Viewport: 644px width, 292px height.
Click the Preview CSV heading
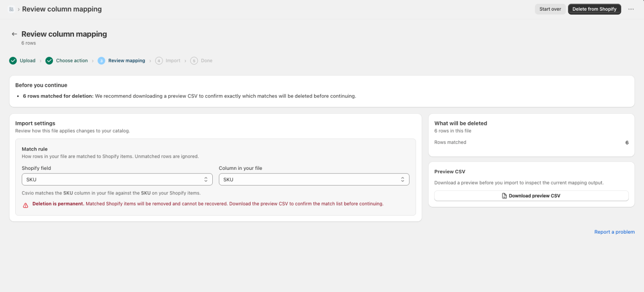coord(450,171)
